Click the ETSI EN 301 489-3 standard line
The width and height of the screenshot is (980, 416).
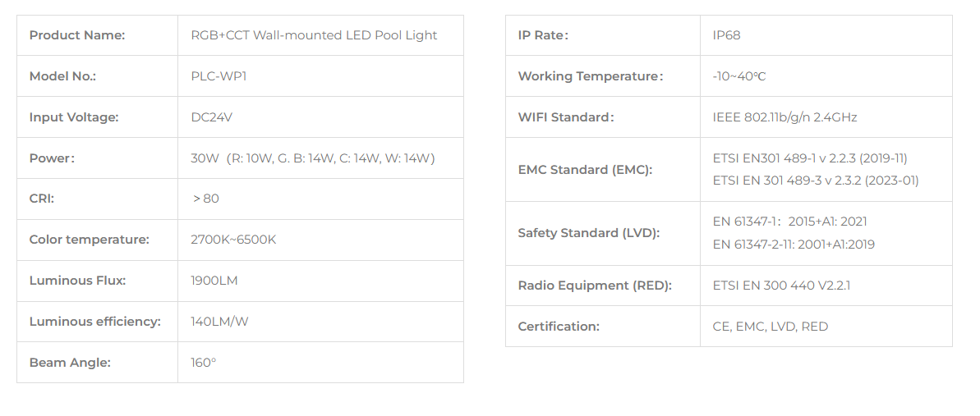click(x=816, y=181)
